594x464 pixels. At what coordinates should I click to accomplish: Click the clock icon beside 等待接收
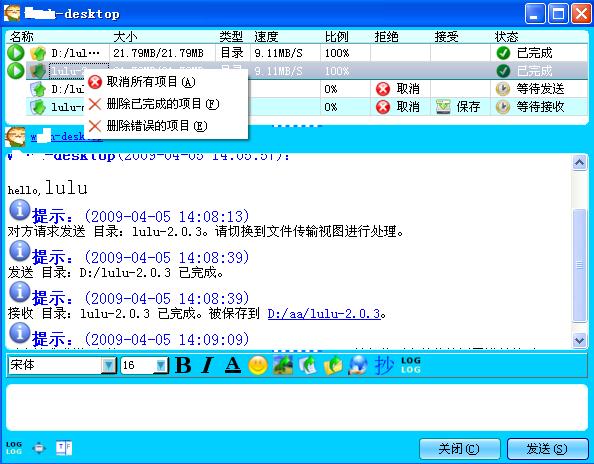pyautogui.click(x=503, y=107)
